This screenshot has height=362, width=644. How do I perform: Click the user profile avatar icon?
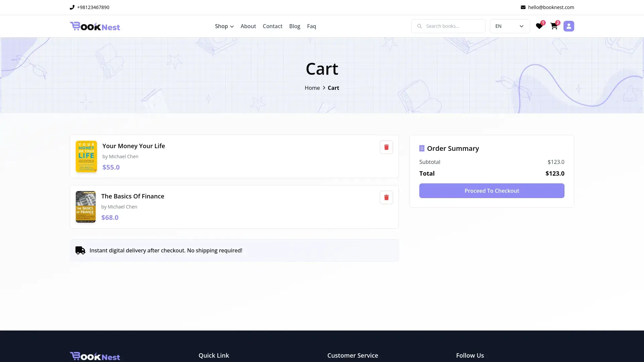tap(569, 26)
